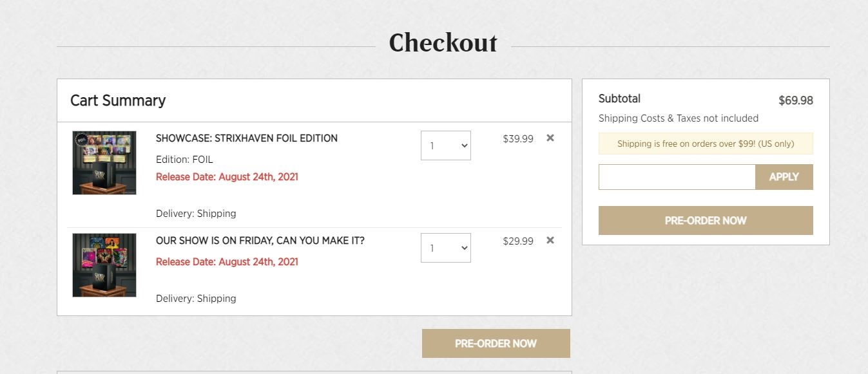
Task: Apply the coupon code with APPLY button
Action: (784, 177)
